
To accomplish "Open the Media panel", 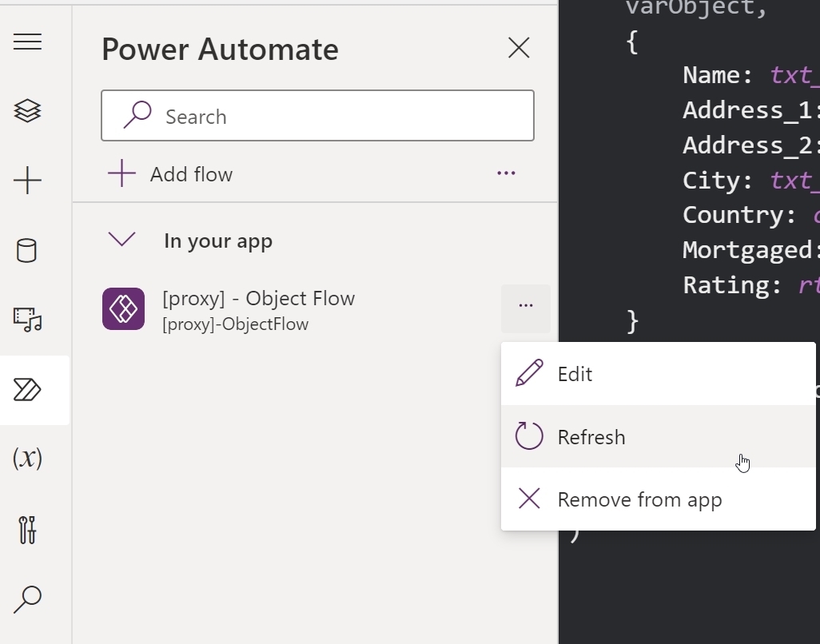I will pyautogui.click(x=27, y=320).
